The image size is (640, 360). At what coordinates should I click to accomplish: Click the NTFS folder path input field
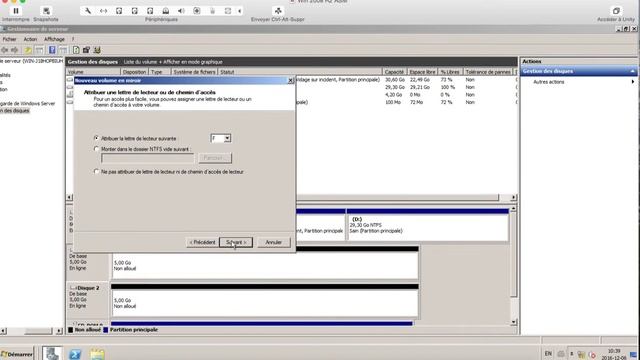point(148,158)
